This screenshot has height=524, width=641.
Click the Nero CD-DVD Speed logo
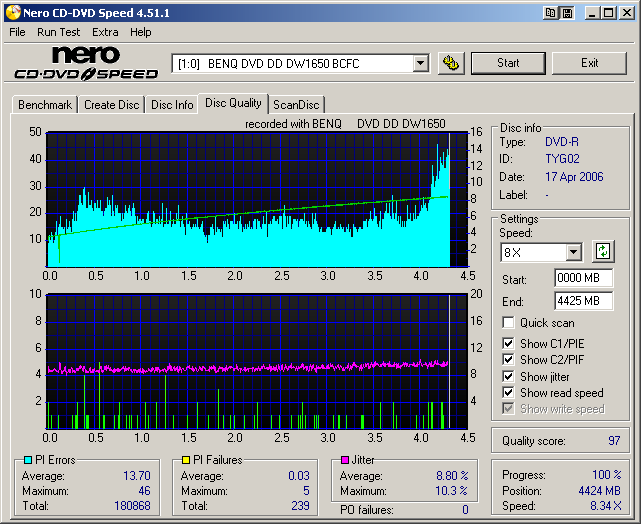[86, 63]
